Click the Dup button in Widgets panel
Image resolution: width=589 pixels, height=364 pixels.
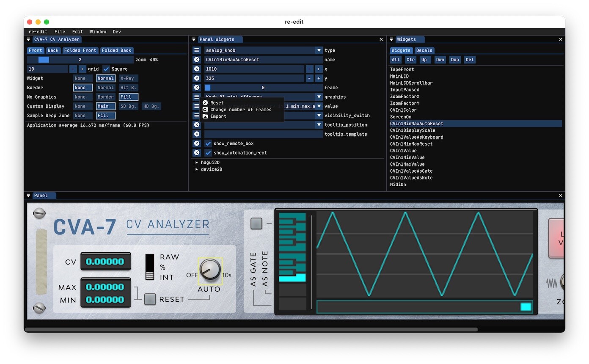[x=455, y=60]
